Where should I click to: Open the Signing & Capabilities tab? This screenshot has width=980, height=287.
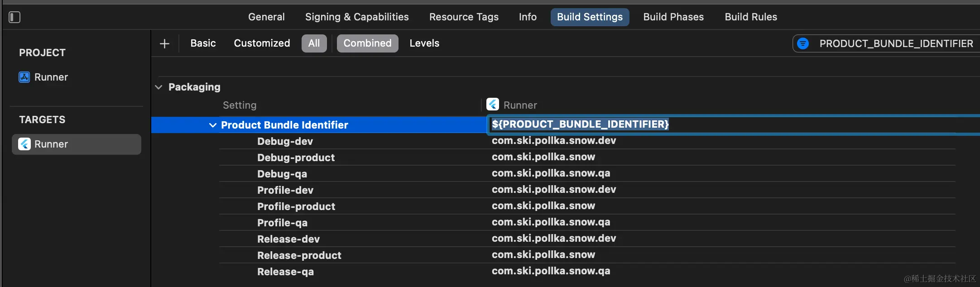(357, 17)
